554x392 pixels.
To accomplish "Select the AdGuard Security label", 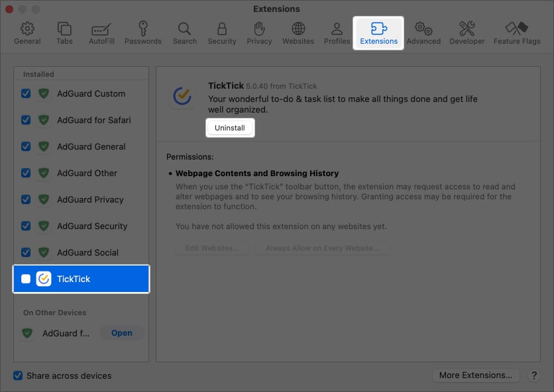I will [92, 226].
